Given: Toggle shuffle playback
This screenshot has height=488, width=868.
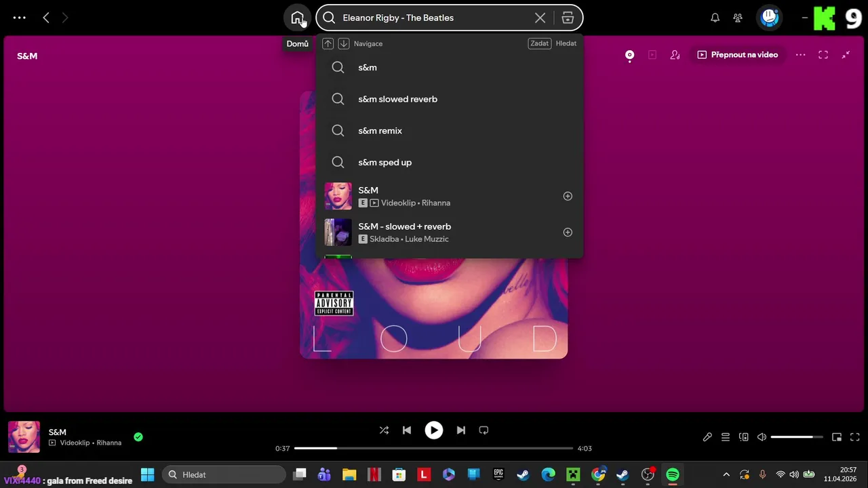Looking at the screenshot, I should 384,430.
